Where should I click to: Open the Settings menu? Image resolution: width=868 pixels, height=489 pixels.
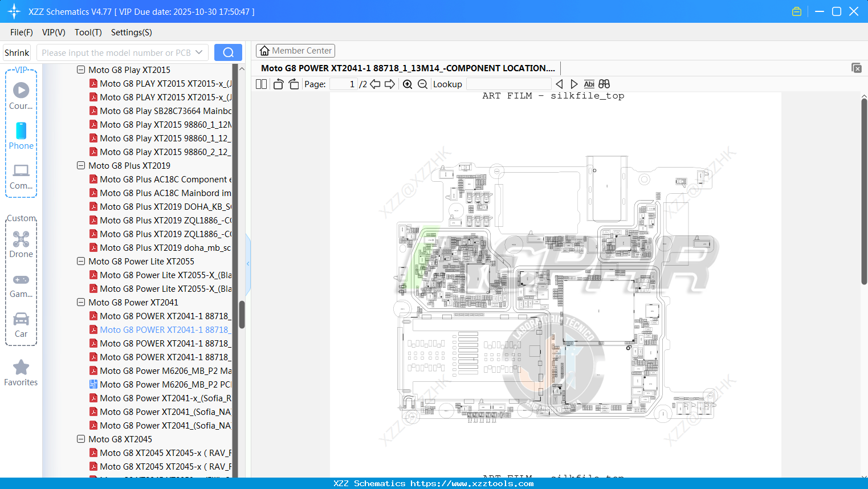point(131,32)
